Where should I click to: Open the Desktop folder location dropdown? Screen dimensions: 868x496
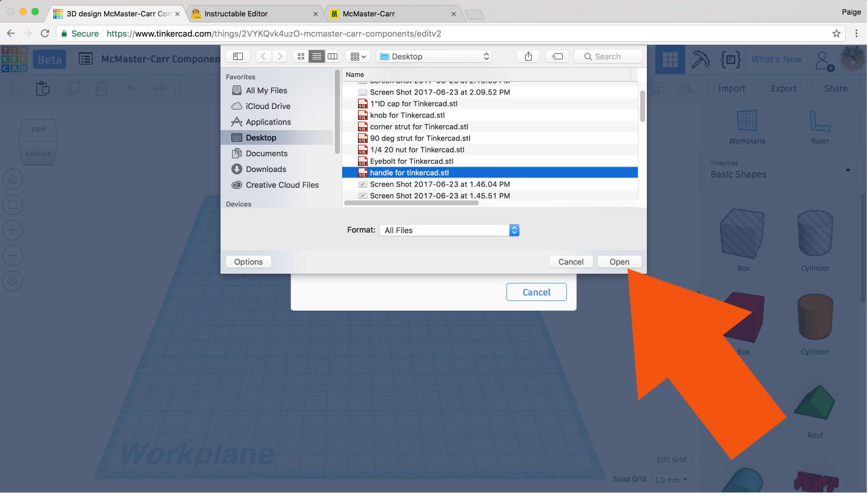434,56
